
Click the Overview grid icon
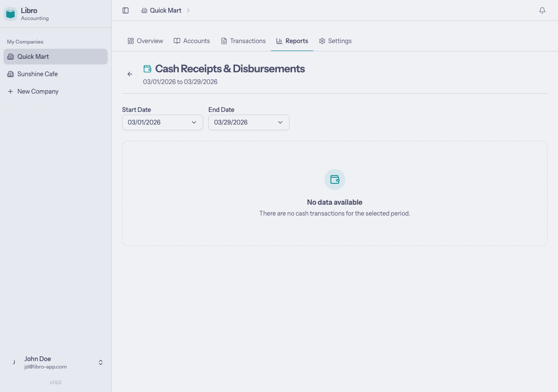point(131,41)
